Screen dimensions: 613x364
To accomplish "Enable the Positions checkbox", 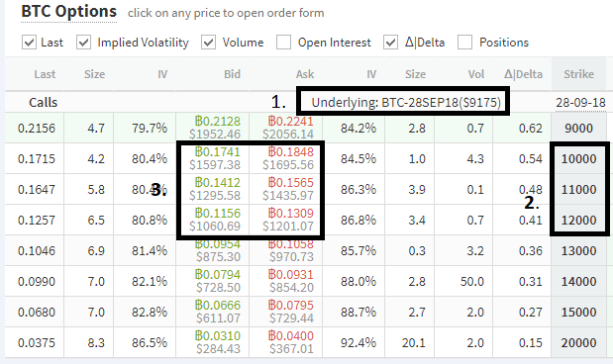I will pyautogui.click(x=464, y=43).
